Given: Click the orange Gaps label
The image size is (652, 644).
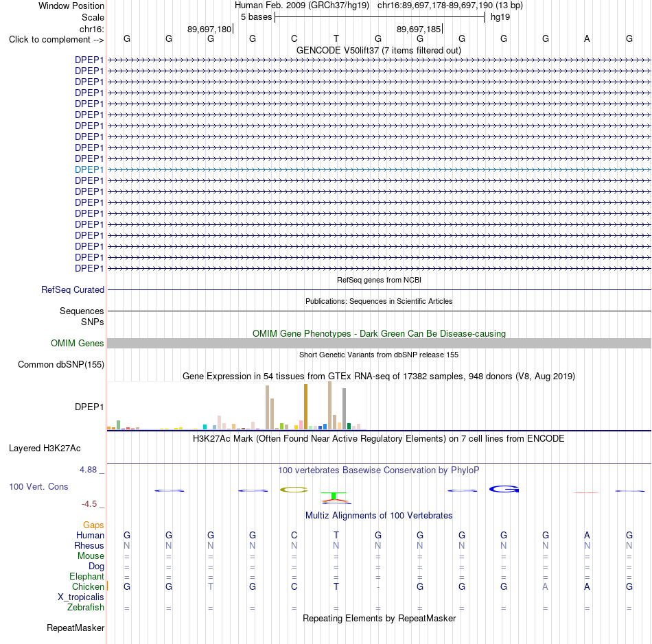Looking at the screenshot, I should (93, 525).
